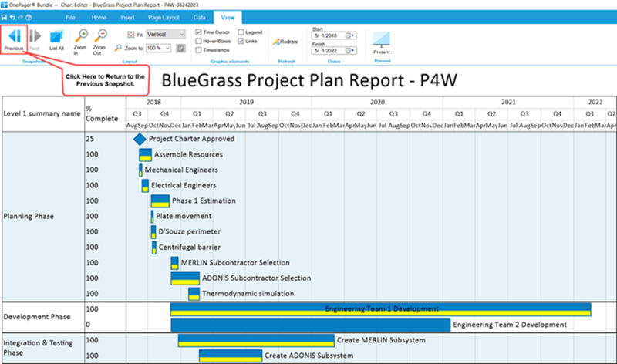The width and height of the screenshot is (617, 364).
Task: Select the Phase 1 Estimation task bar
Action: click(160, 201)
